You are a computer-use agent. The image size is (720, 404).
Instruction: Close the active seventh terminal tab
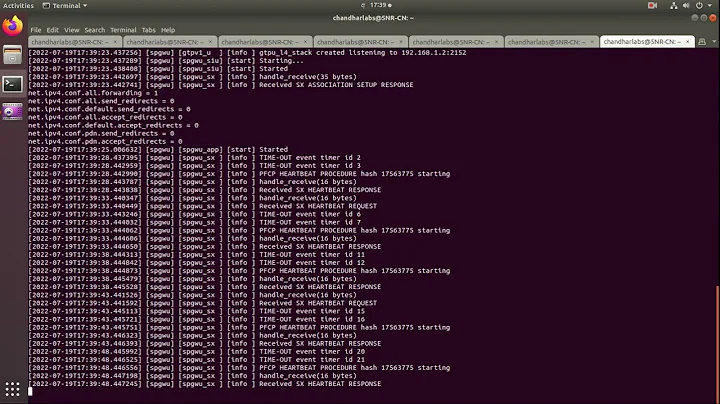687,42
